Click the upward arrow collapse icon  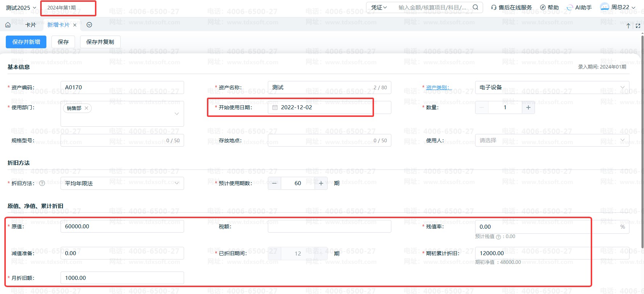628,26
